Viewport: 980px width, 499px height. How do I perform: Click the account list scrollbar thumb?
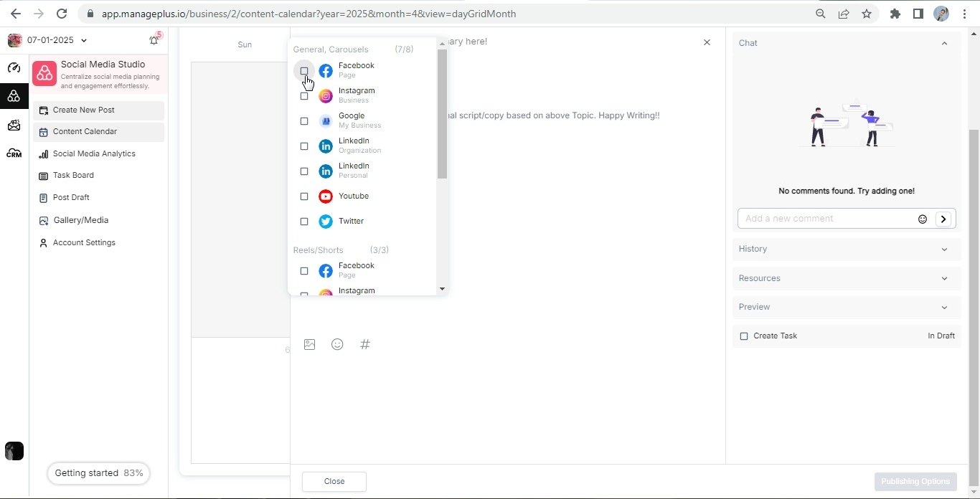tap(442, 114)
